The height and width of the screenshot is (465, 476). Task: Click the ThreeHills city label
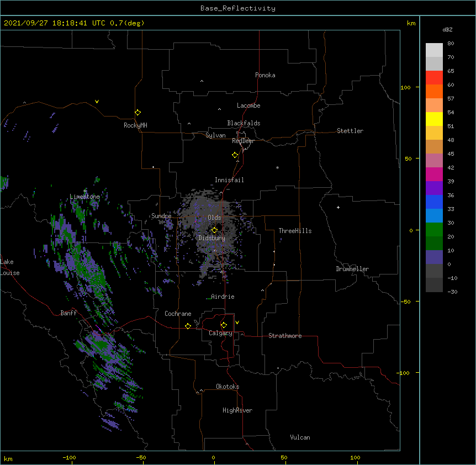[x=295, y=231]
